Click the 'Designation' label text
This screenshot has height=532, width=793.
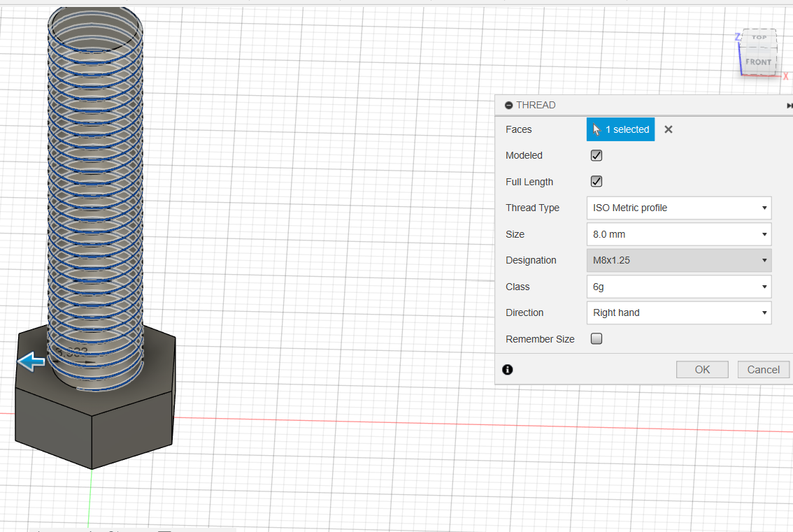pos(531,261)
